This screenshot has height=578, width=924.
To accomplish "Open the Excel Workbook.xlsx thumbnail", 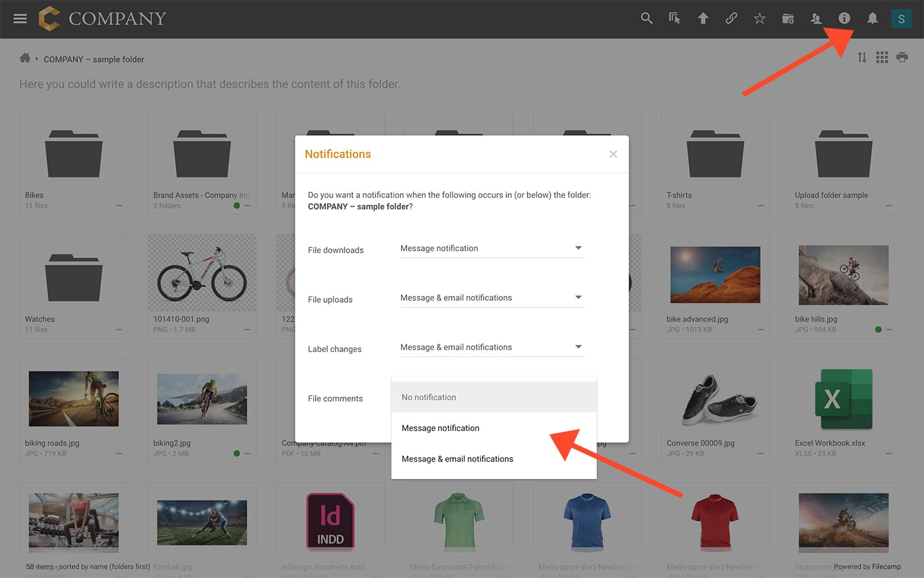I will tap(843, 399).
